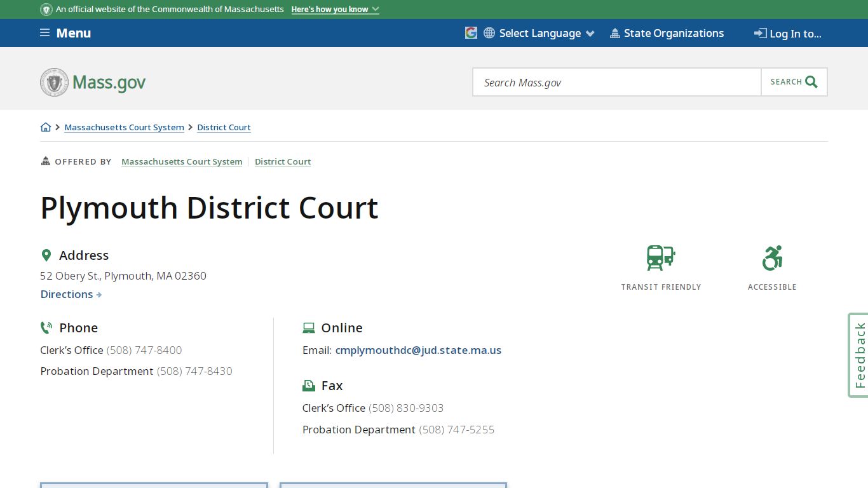Click the home breadcrumb icon

click(x=46, y=127)
